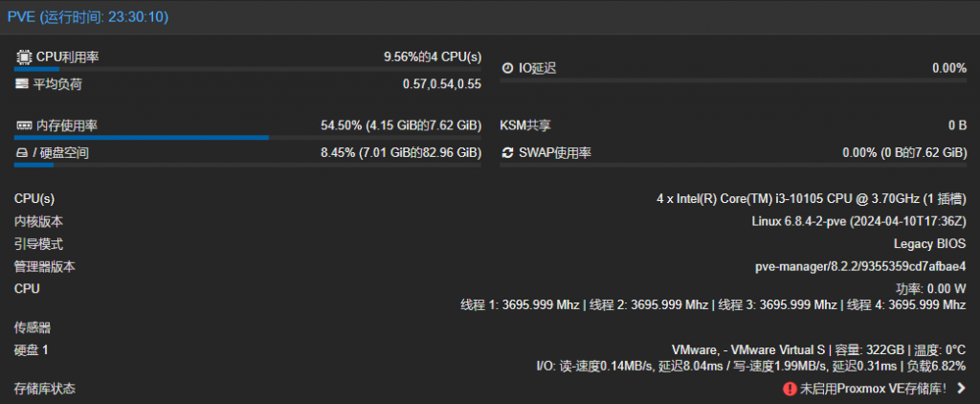The width and height of the screenshot is (980, 404).
Task: Click the IO延迟 progress bar
Action: point(734,79)
